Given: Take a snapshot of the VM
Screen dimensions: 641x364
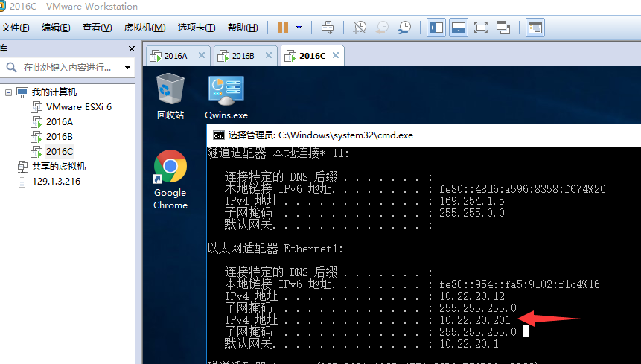Looking at the screenshot, I should pyautogui.click(x=360, y=28).
